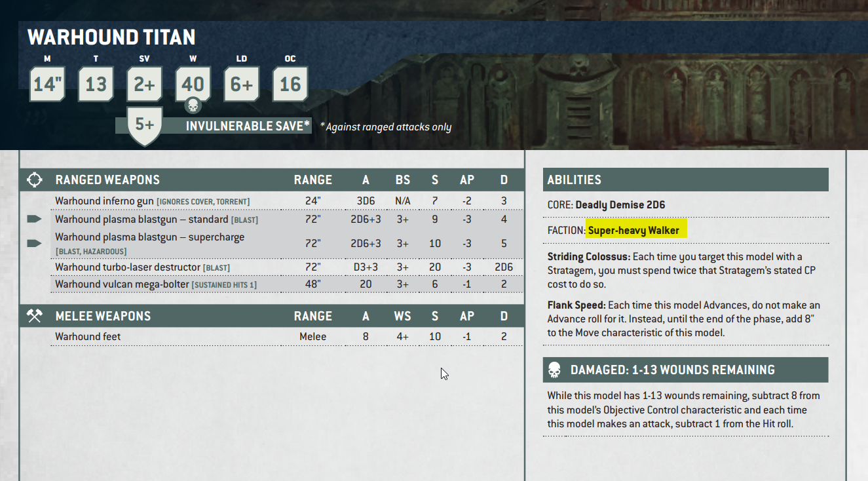
Task: Click the skull icon beneath the Wounds value
Action: coord(193,105)
